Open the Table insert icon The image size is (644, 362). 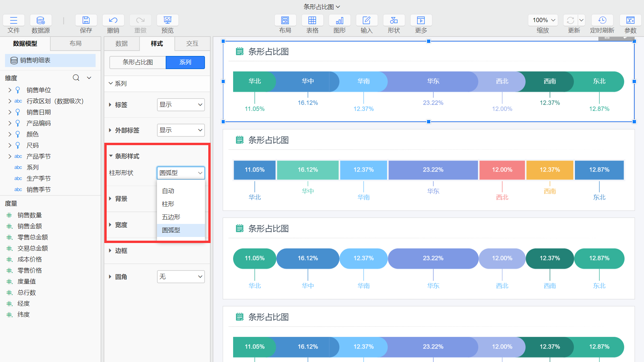tap(312, 20)
